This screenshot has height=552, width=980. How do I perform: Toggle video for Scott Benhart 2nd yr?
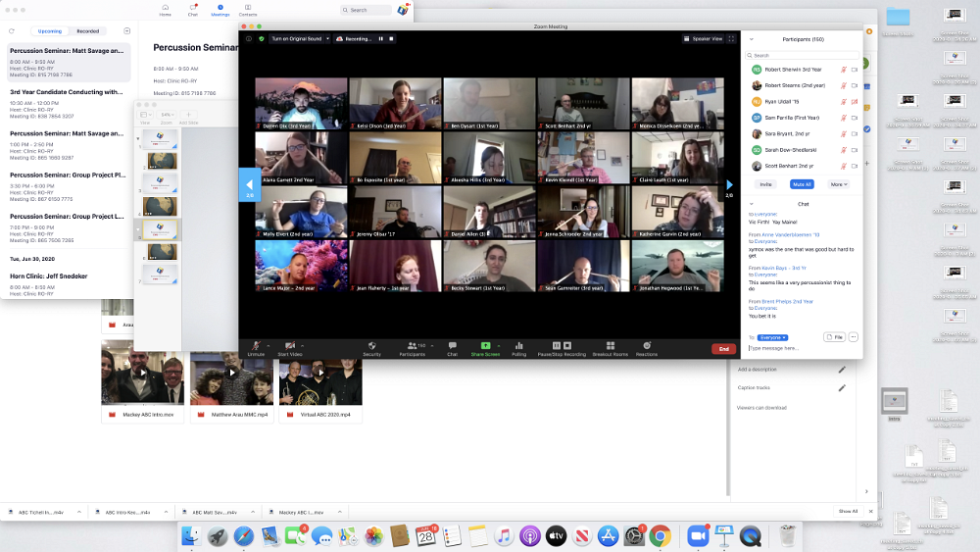pos(855,166)
